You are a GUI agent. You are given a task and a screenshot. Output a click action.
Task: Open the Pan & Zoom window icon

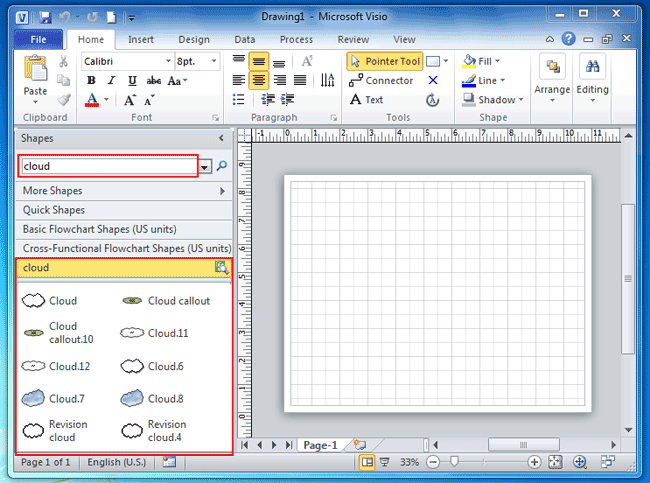tap(580, 462)
